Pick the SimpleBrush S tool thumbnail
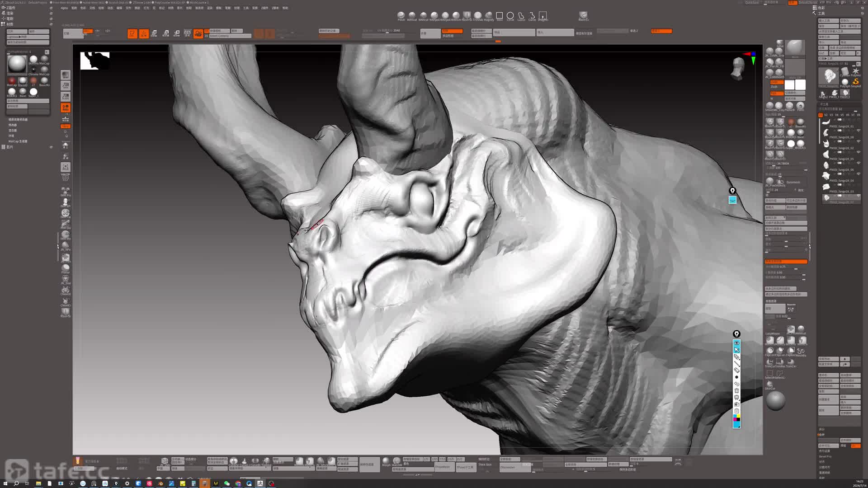Viewport: 868px width, 488px height. pos(855,82)
